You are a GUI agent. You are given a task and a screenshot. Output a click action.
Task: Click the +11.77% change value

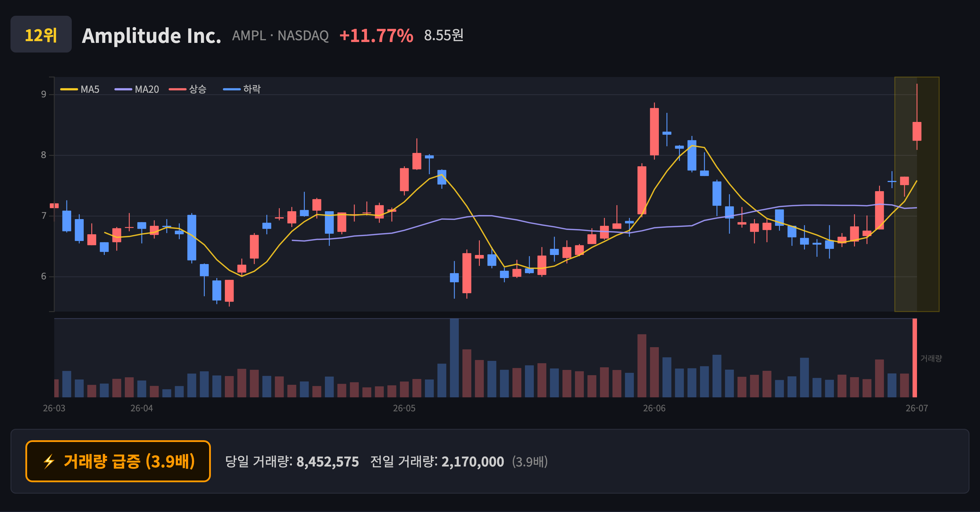[x=376, y=36]
